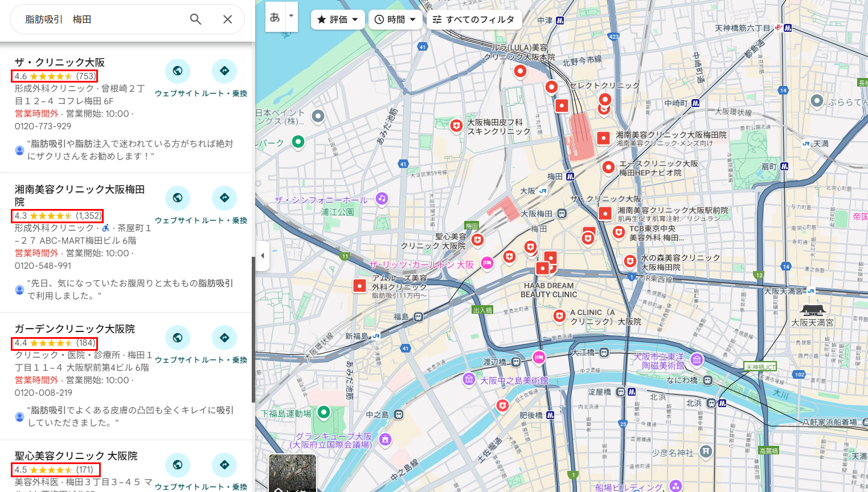
Task: Open the 湘南美容クリニック大阪梅田院 listing title
Action: [80, 195]
